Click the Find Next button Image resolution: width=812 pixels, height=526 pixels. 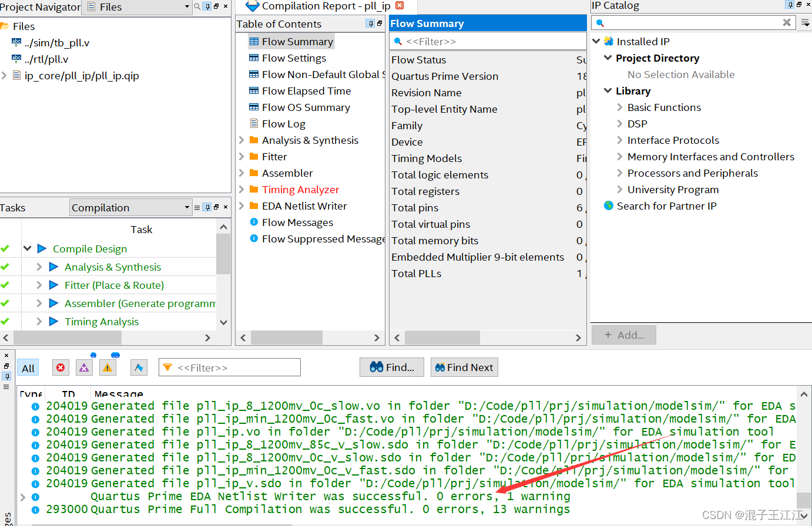(x=464, y=367)
